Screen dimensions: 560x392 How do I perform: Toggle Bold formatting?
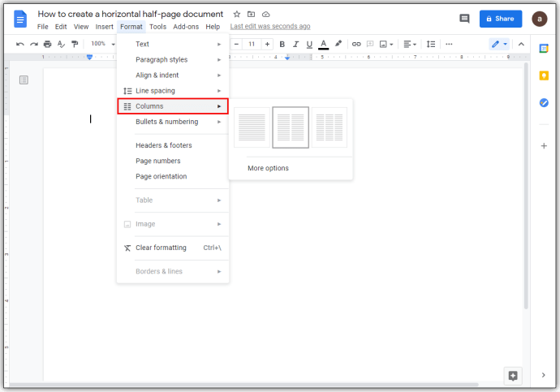pos(282,44)
